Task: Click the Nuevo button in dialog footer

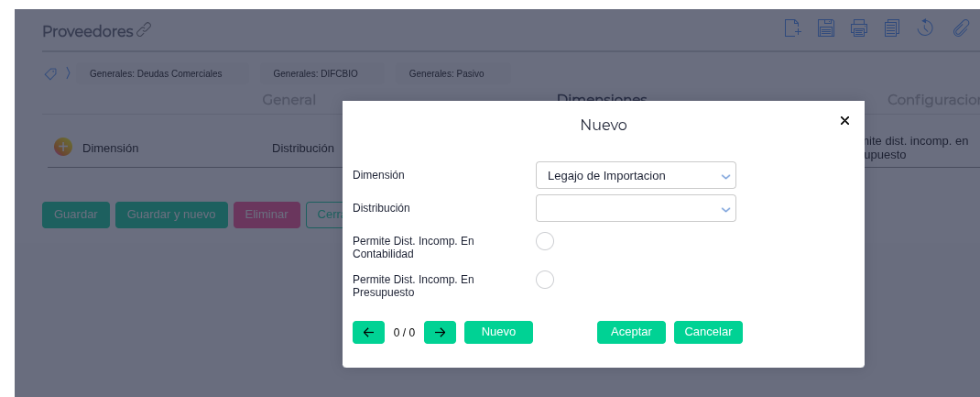Action: tap(498, 332)
